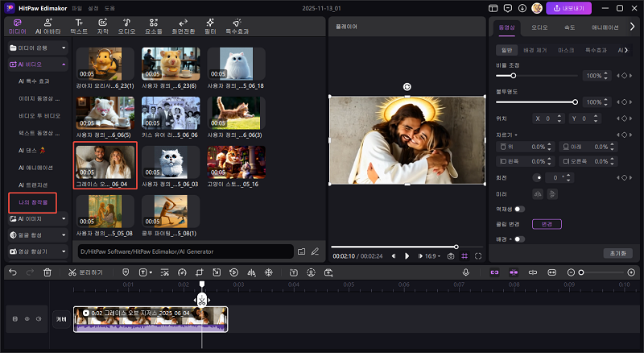Click the 불투명도 percentage stepper
Viewport: 644px width, 353px height.
click(x=605, y=102)
